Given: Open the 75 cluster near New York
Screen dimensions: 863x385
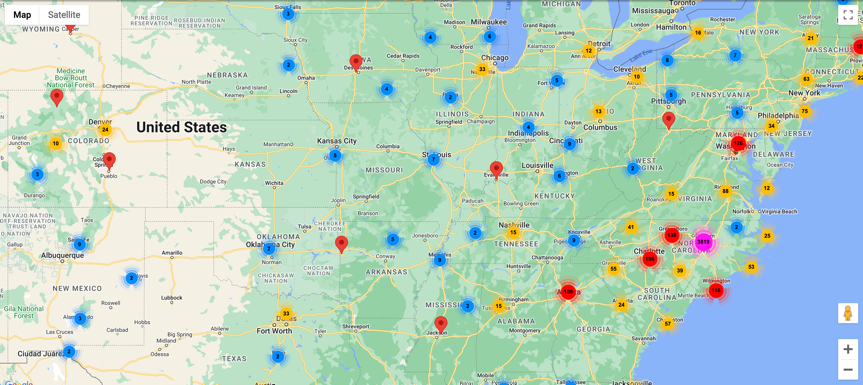Looking at the screenshot, I should (x=805, y=112).
